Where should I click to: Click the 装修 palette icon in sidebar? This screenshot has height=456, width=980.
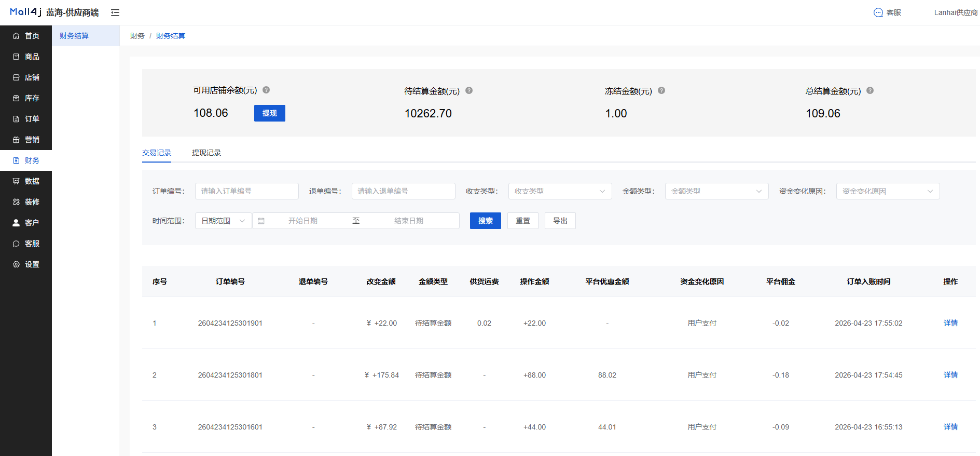(x=16, y=202)
